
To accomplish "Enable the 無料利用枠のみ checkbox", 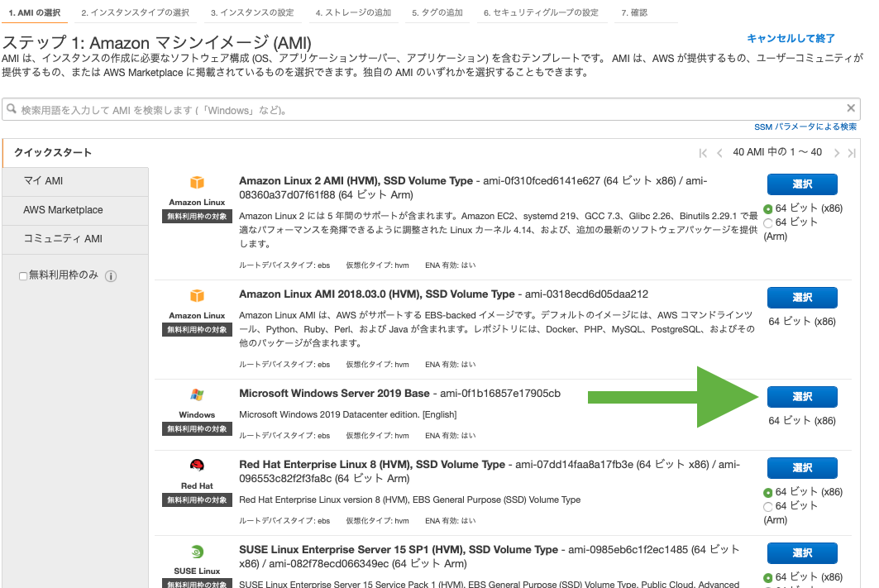I will pos(23,276).
